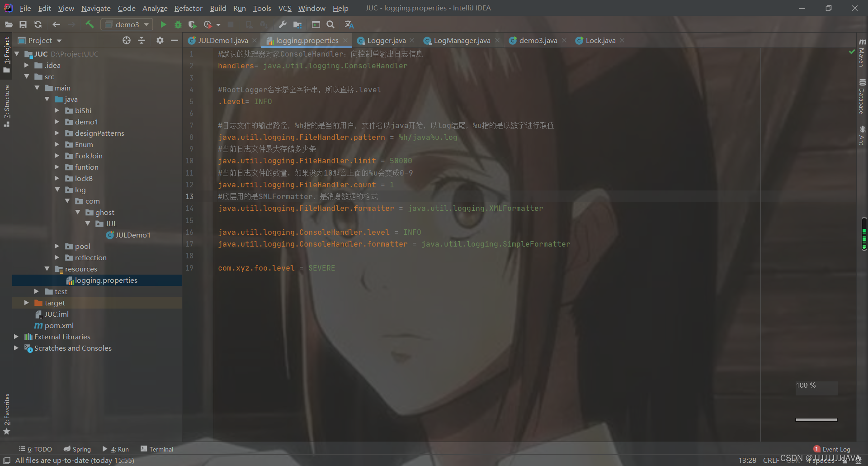The image size is (868, 466).
Task: Click line 16 ConsoleHandler.level in editor
Action: point(303,232)
